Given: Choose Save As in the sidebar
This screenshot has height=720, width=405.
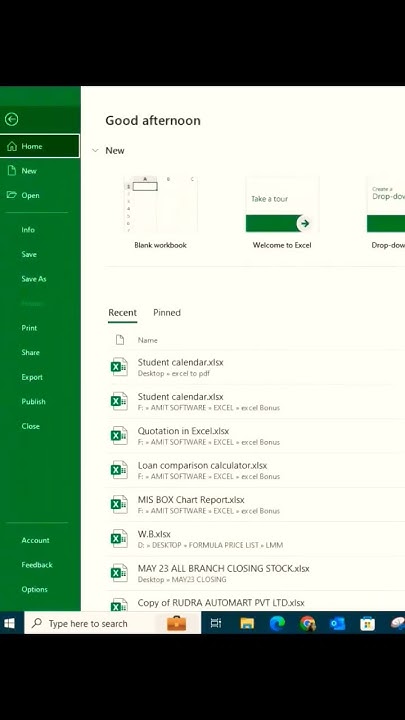Looking at the screenshot, I should 34,279.
